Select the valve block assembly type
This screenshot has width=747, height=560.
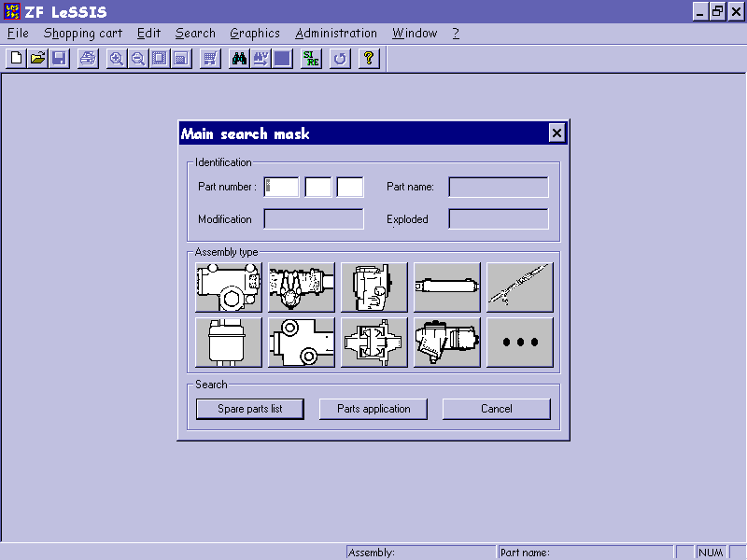click(x=302, y=343)
